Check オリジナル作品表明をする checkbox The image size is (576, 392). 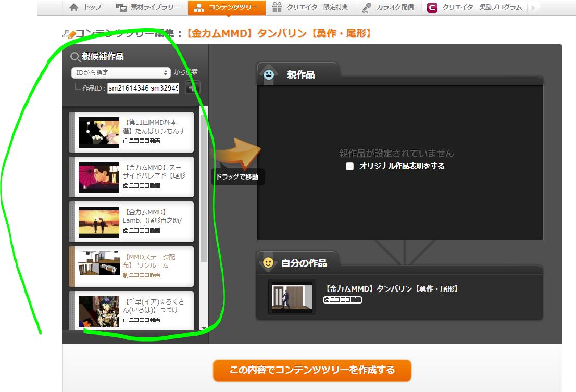coord(350,166)
